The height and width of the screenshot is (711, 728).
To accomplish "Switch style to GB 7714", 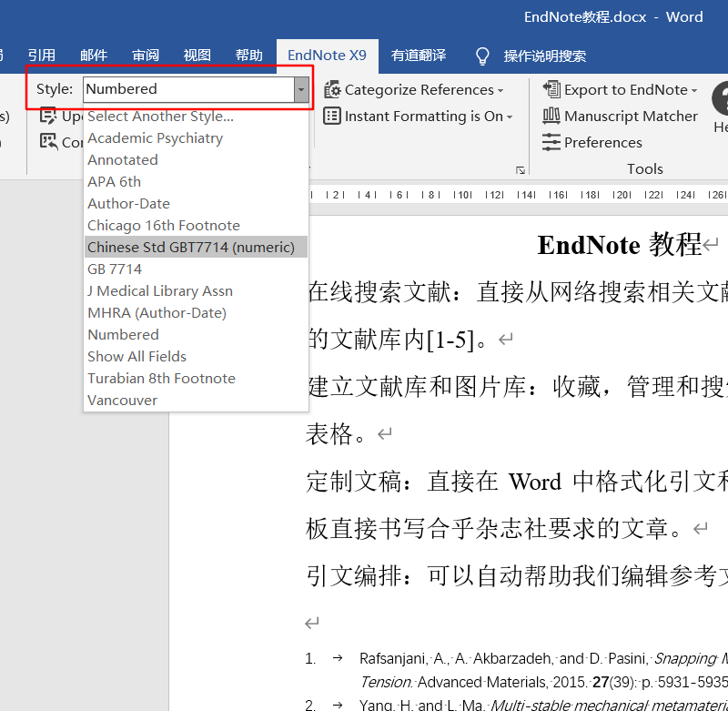I will (x=115, y=269).
